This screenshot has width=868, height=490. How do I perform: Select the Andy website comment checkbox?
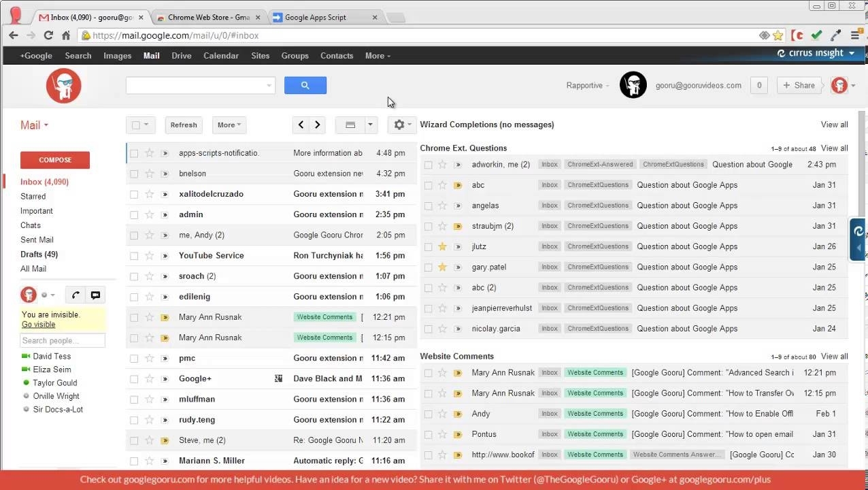(x=428, y=414)
